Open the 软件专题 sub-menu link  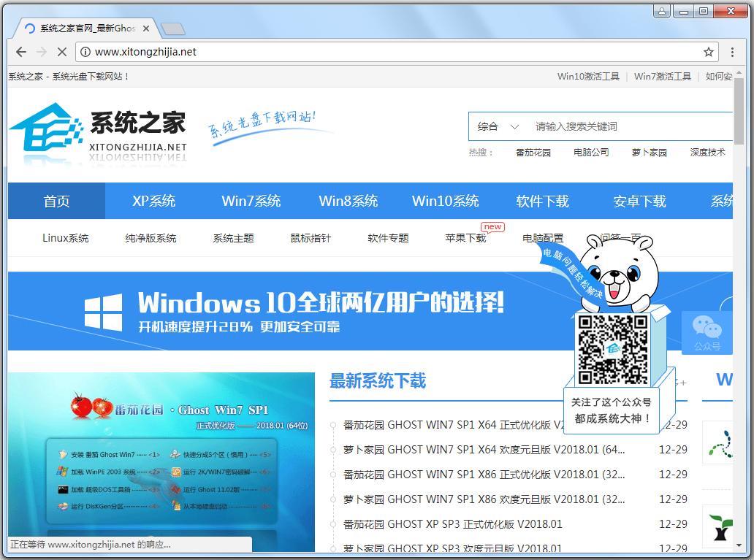click(388, 238)
